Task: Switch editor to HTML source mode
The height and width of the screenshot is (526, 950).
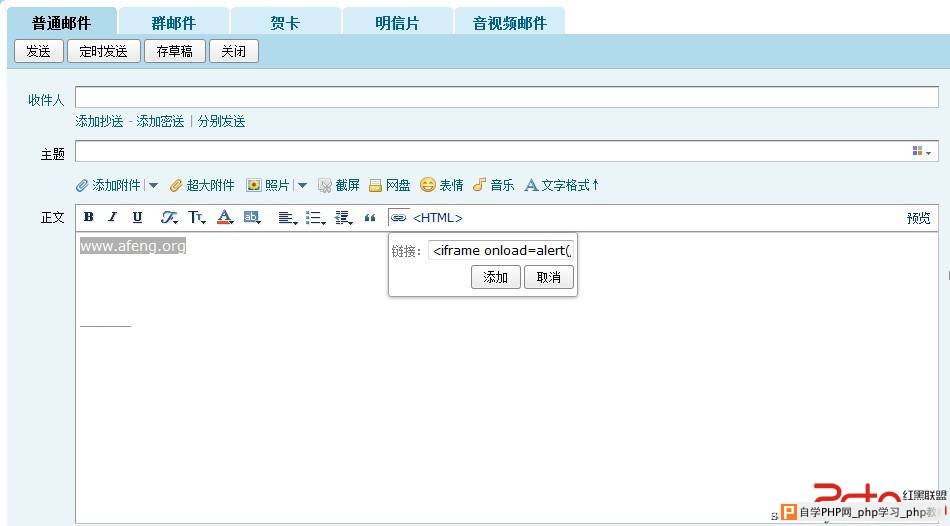Action: tap(437, 218)
